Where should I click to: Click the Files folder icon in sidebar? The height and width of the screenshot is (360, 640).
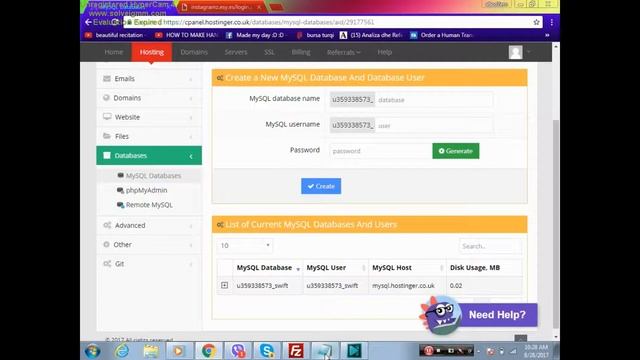107,136
